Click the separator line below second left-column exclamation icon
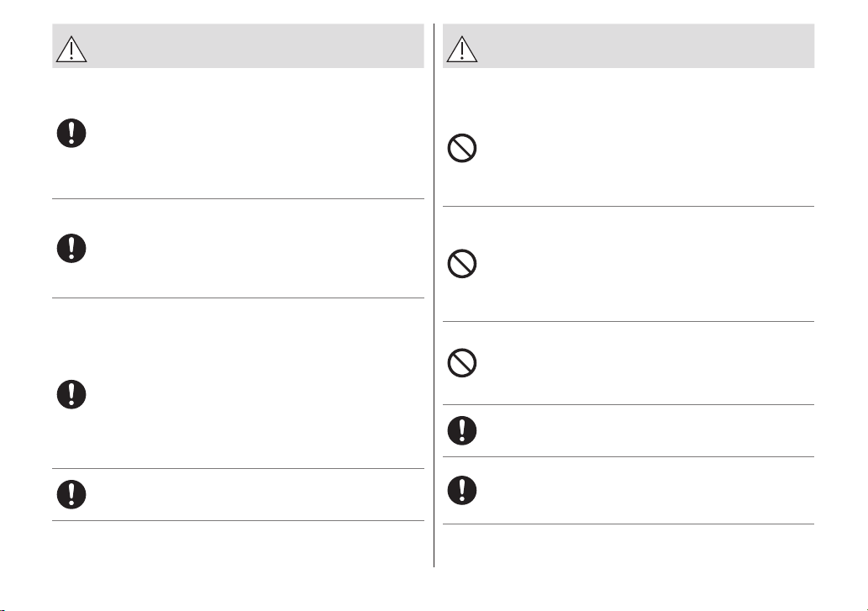This screenshot has height=611, width=868. pos(238,298)
